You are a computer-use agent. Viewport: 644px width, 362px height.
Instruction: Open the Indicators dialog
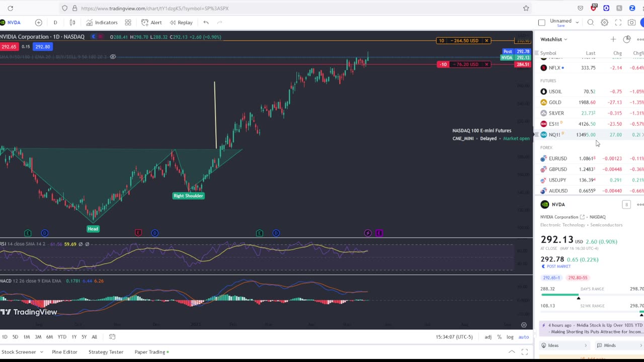point(102,23)
